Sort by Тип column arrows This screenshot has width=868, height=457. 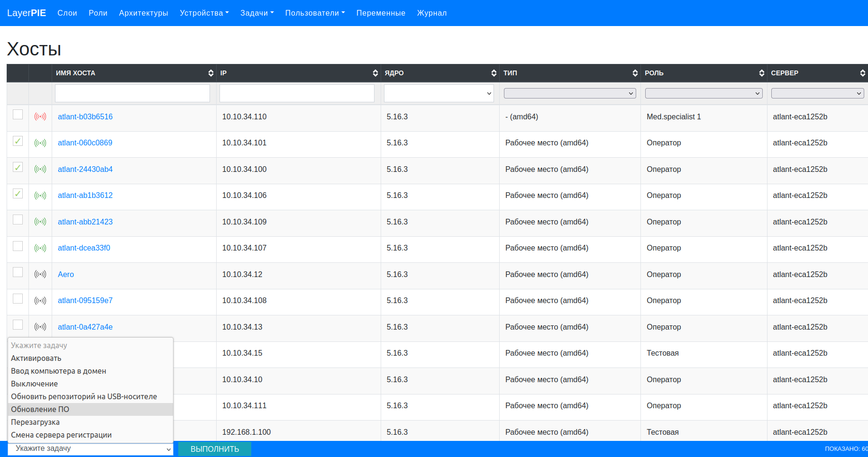click(x=635, y=73)
